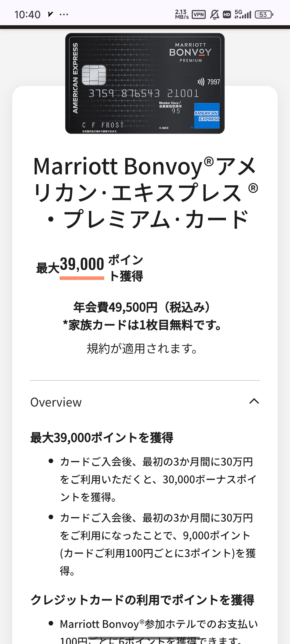Viewport: 290px width, 644px height.
Task: Tap the Marriott Bonvoy Premium card image
Action: 145,83
